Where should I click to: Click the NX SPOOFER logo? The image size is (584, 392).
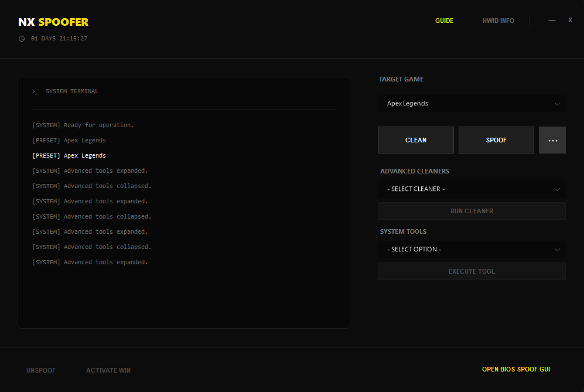point(53,22)
